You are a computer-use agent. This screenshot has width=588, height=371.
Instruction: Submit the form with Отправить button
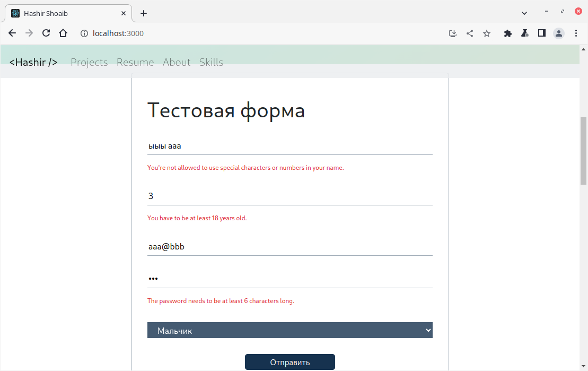[x=290, y=362]
